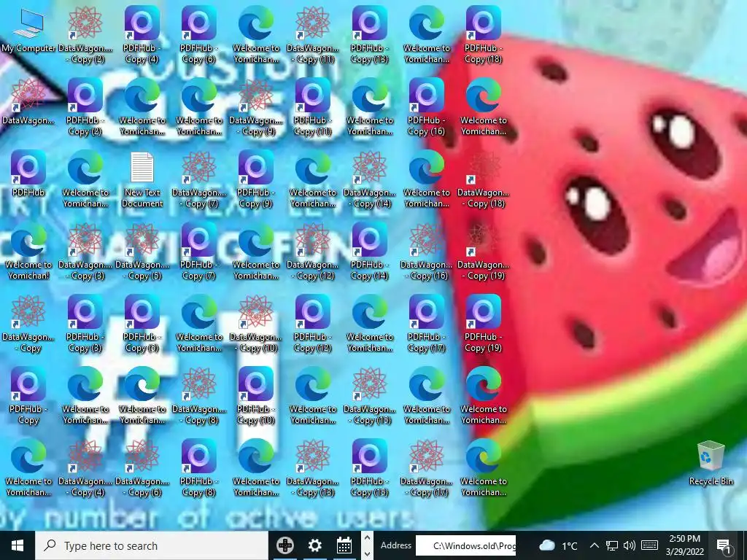
Task: Select the New Text Document file icon
Action: (142, 180)
